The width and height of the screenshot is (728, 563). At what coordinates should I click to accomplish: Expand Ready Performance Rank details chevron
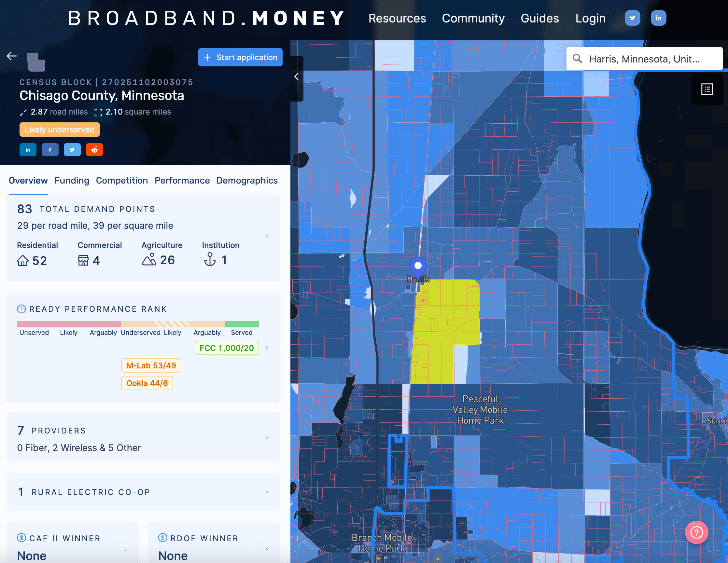click(x=267, y=348)
